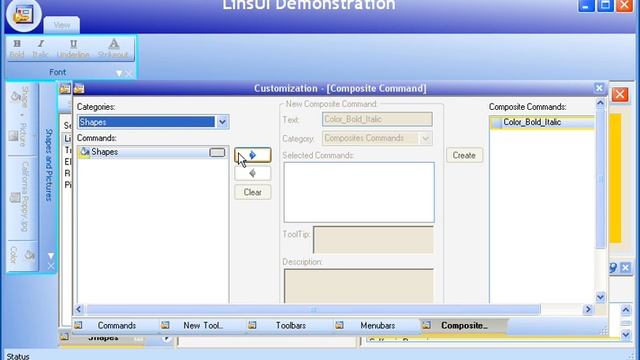Open the Categories combo box showing Shapes
This screenshot has width=640, height=360.
[153, 122]
